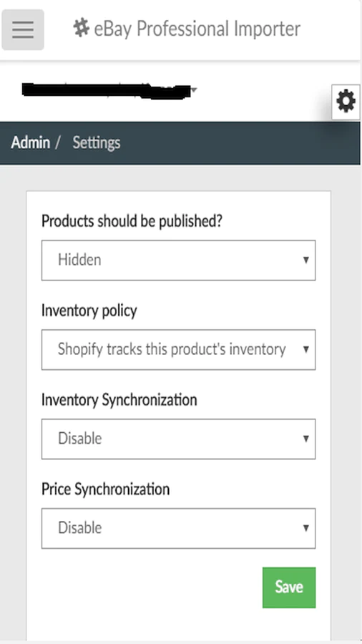Select the Settings breadcrumb item

[97, 143]
